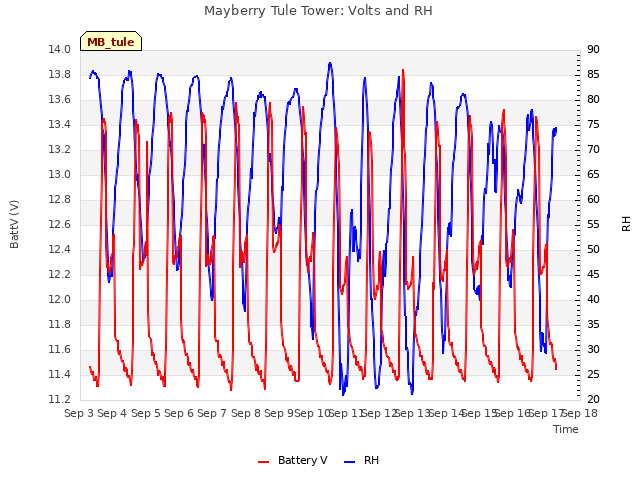Click the red Battery V legend swatch
640x480 pixels.
coord(264,462)
